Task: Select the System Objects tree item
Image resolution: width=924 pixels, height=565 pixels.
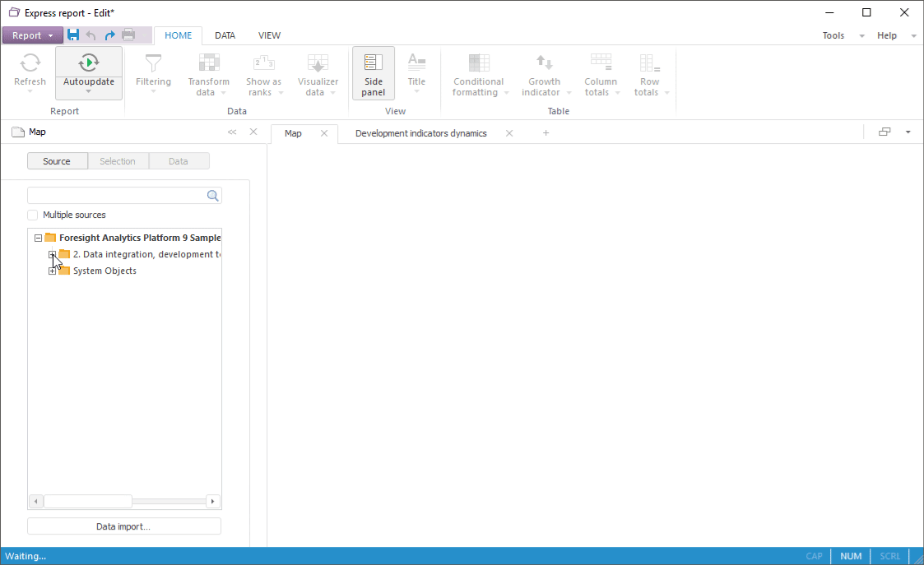Action: point(104,271)
